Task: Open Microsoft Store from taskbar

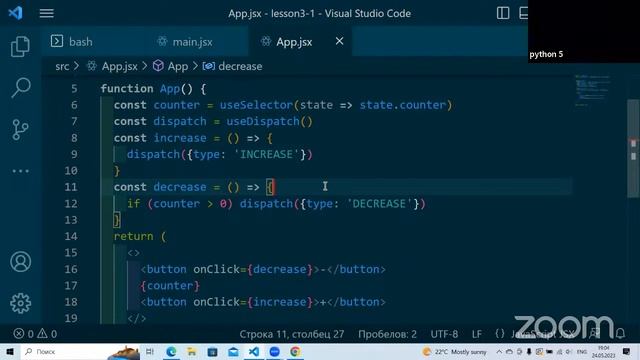Action: point(212,351)
